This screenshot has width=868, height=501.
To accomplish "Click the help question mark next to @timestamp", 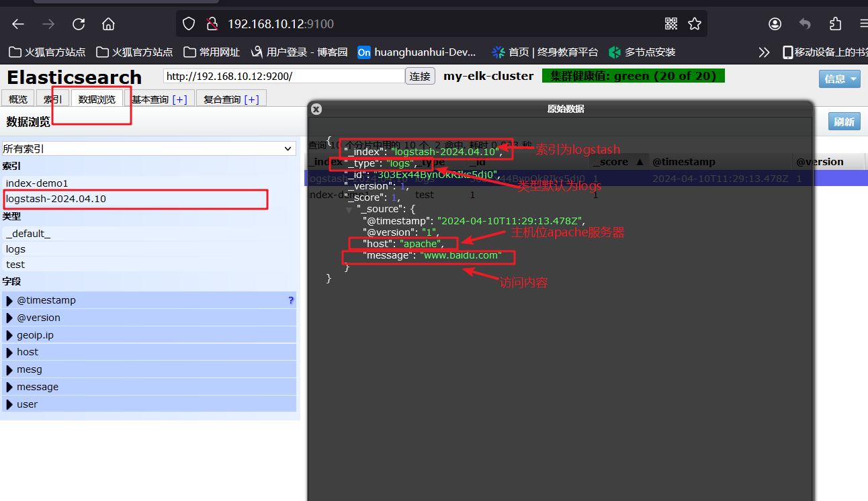I will click(291, 300).
